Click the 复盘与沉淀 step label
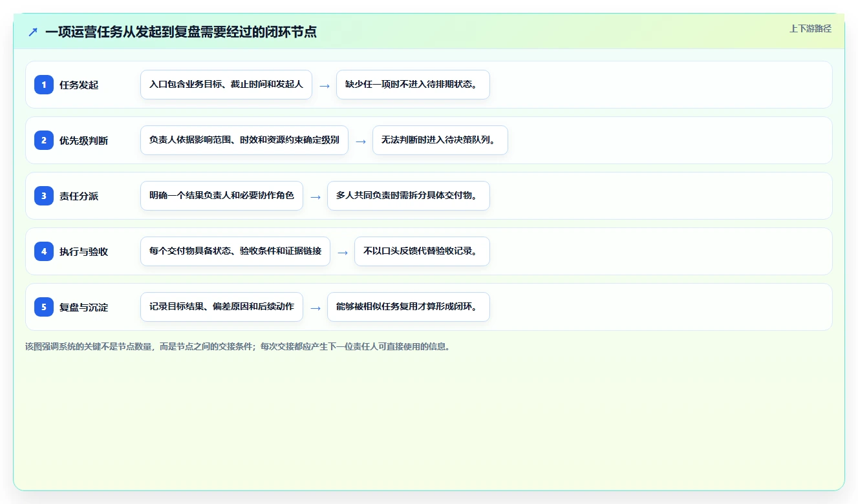The height and width of the screenshot is (504, 858). tap(84, 307)
